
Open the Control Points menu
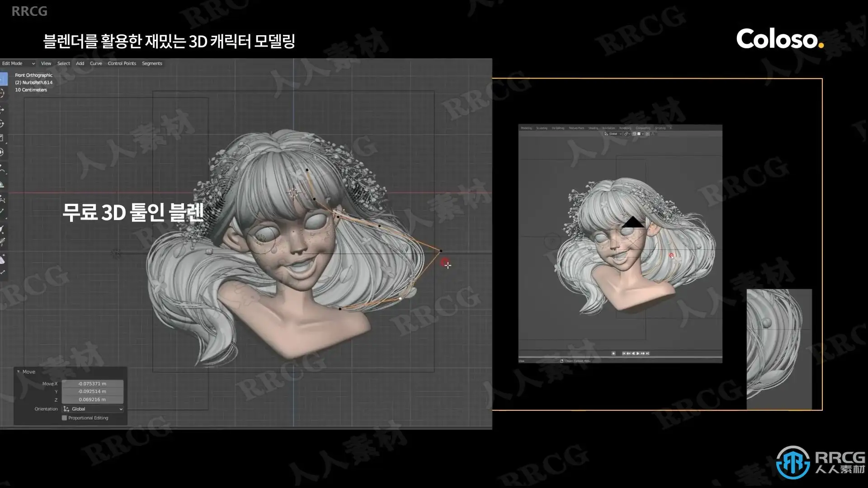[122, 63]
